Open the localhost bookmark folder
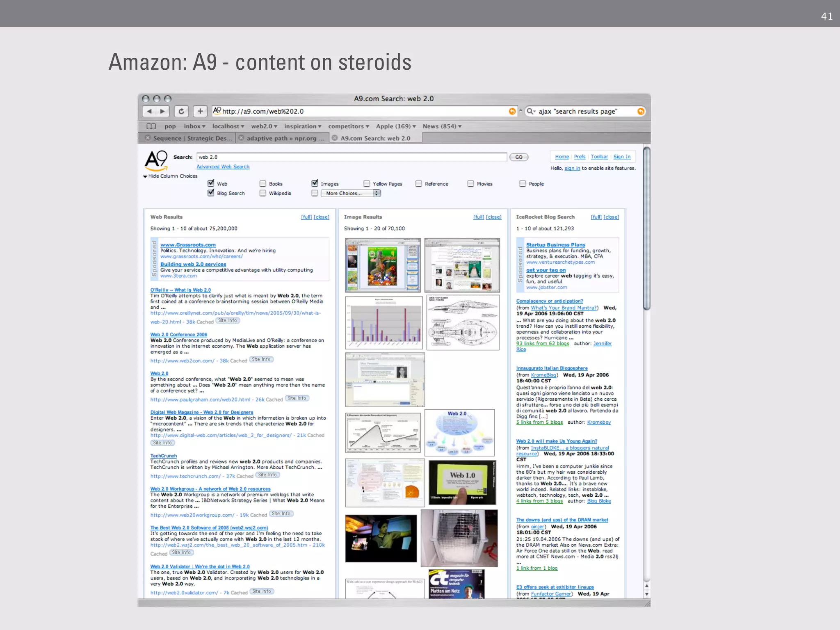 (x=228, y=126)
